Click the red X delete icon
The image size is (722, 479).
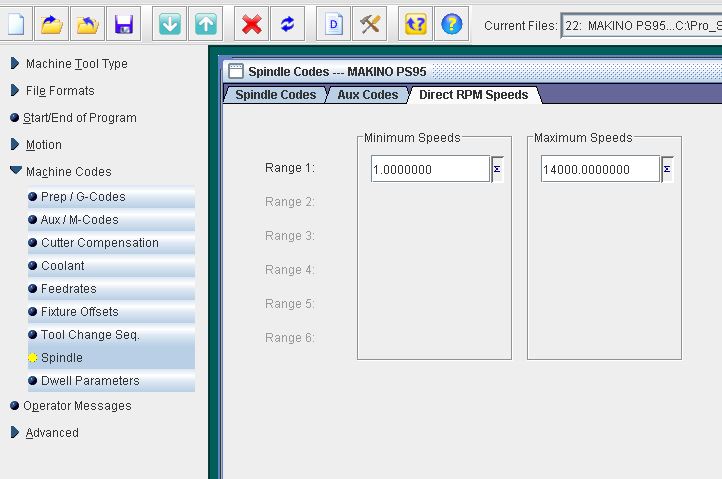pos(251,24)
